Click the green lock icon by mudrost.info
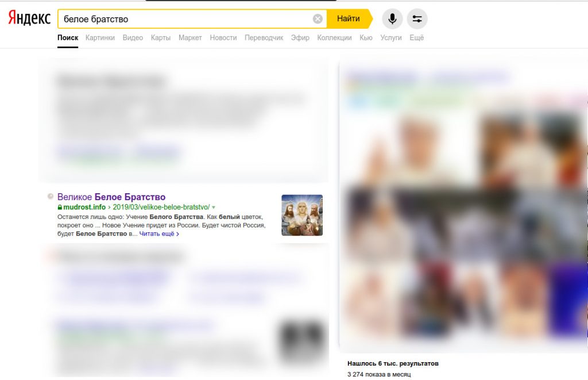This screenshot has height=380, width=588. (60, 207)
